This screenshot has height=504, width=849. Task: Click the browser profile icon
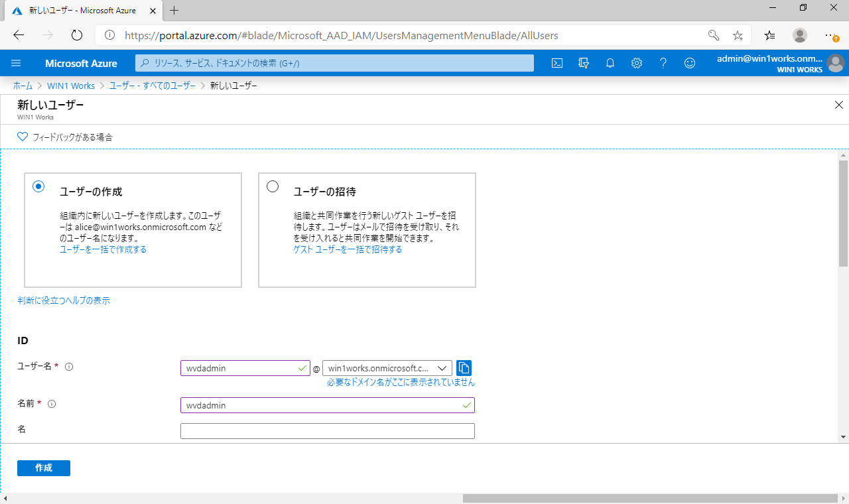pyautogui.click(x=800, y=35)
